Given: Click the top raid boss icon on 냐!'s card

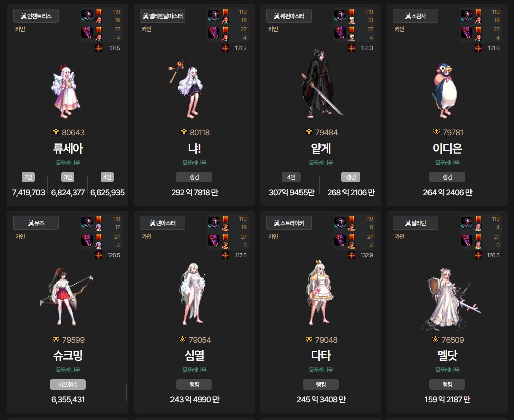Looking at the screenshot, I should click(x=213, y=15).
